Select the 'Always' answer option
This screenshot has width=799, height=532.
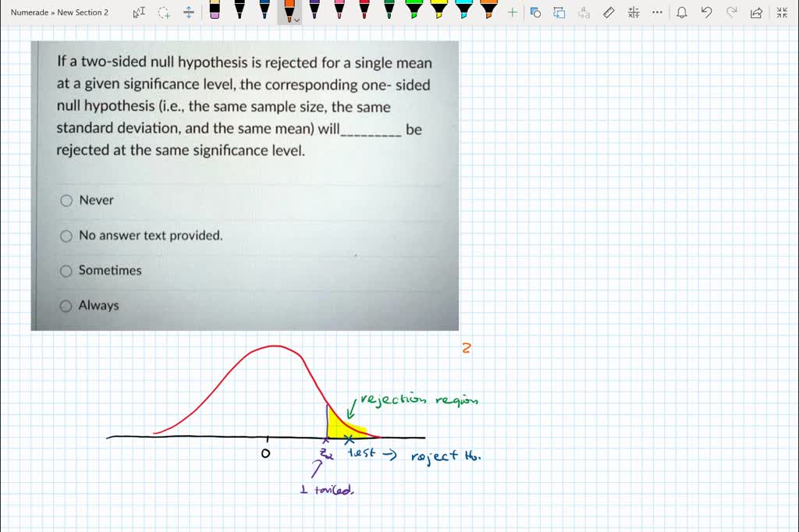click(66, 306)
